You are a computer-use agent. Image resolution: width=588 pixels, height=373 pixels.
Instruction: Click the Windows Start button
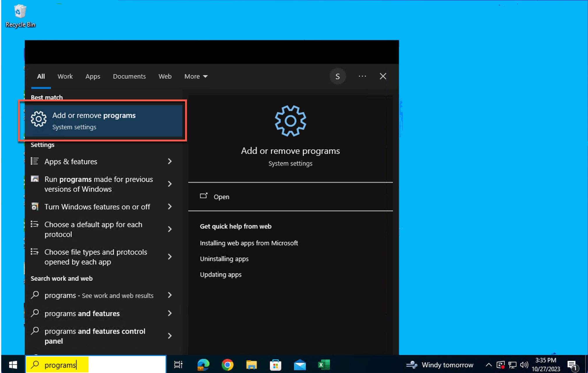[13, 365]
